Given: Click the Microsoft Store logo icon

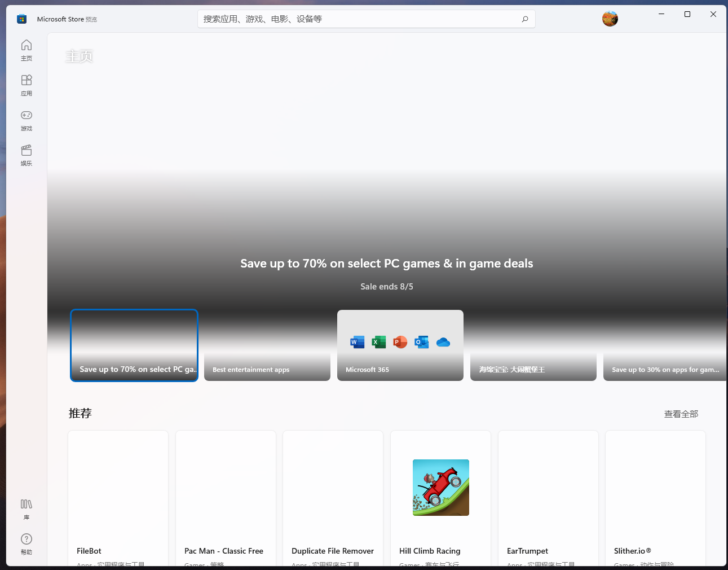Looking at the screenshot, I should point(21,19).
